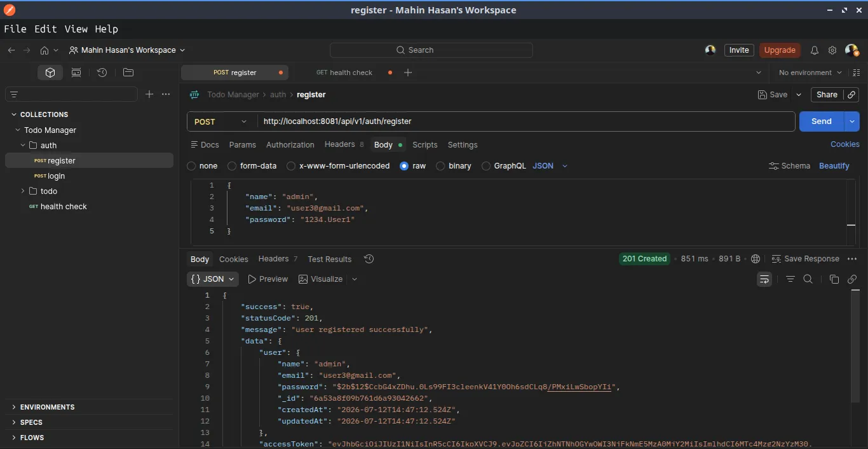The image size is (868, 449).
Task: Add new collection with plus icon
Action: click(x=149, y=94)
